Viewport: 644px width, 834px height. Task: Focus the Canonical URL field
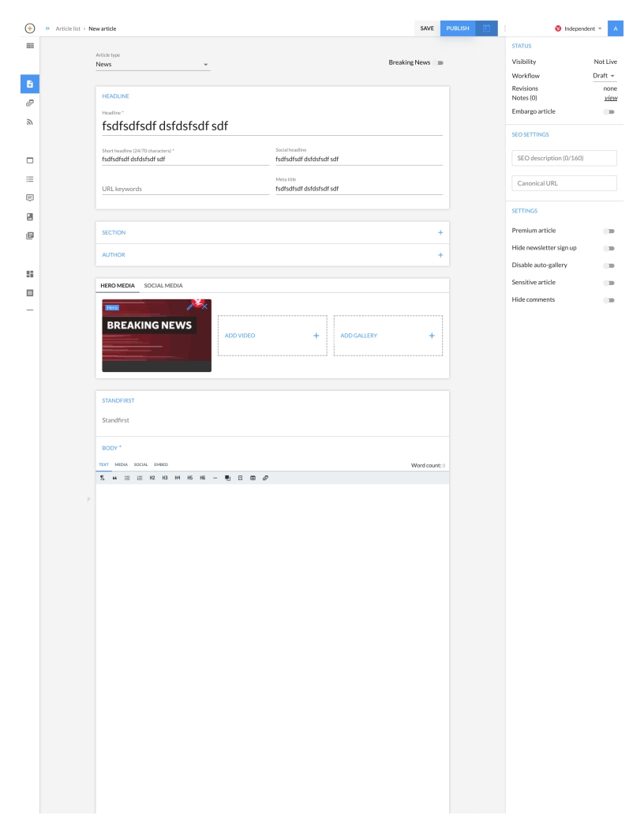(563, 183)
